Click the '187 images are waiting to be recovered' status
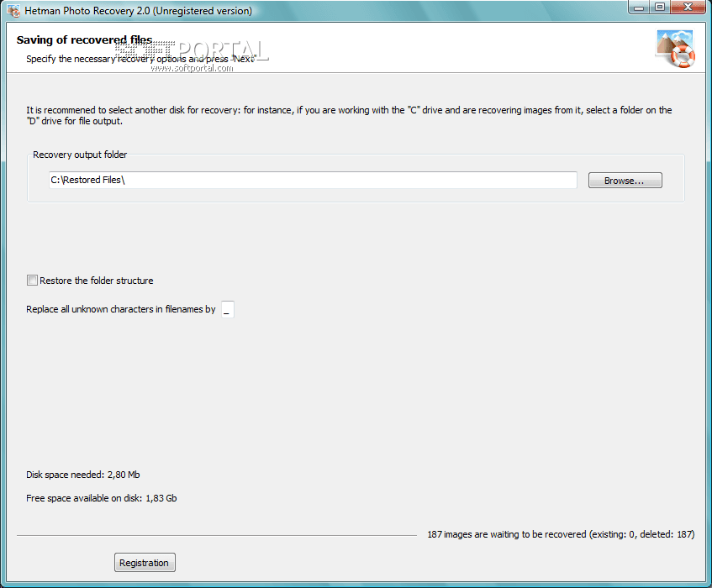Screen dimensions: 712x588 [561, 534]
